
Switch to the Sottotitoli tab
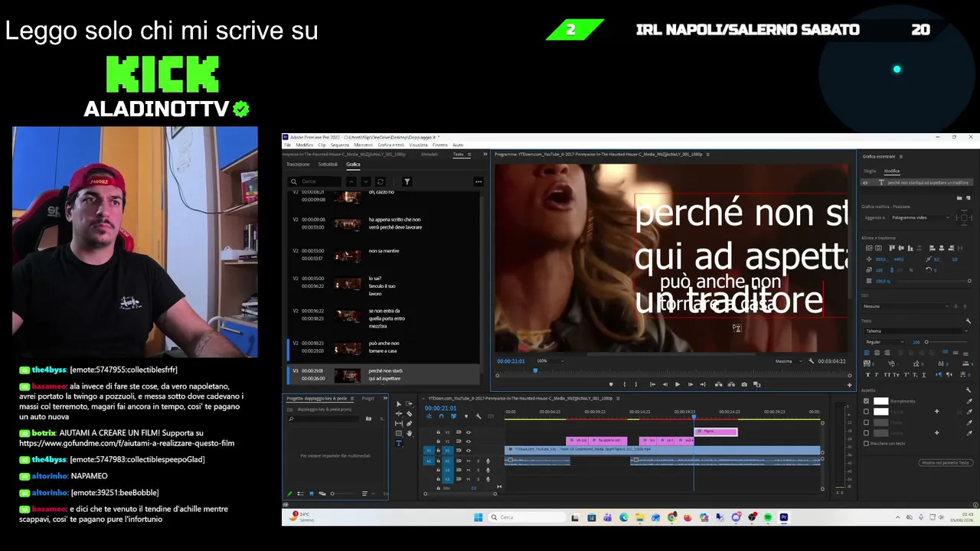click(x=328, y=165)
